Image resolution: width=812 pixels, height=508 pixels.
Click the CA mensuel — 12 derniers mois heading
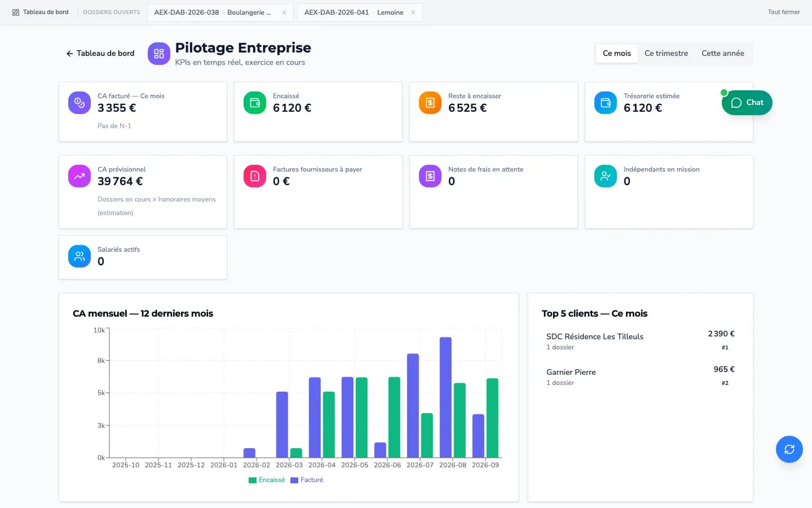pos(143,313)
